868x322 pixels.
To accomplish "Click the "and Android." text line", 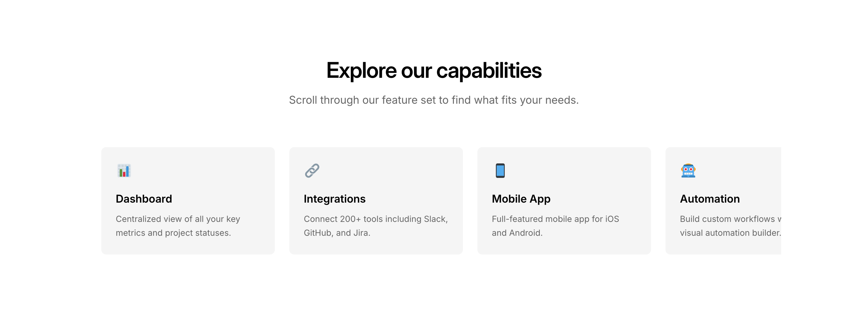I will [x=517, y=233].
